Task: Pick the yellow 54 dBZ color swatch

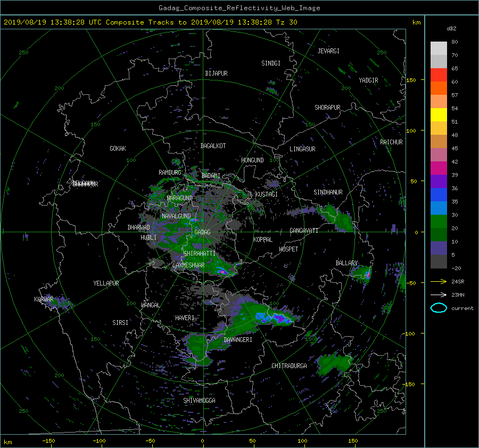Action: coord(439,115)
